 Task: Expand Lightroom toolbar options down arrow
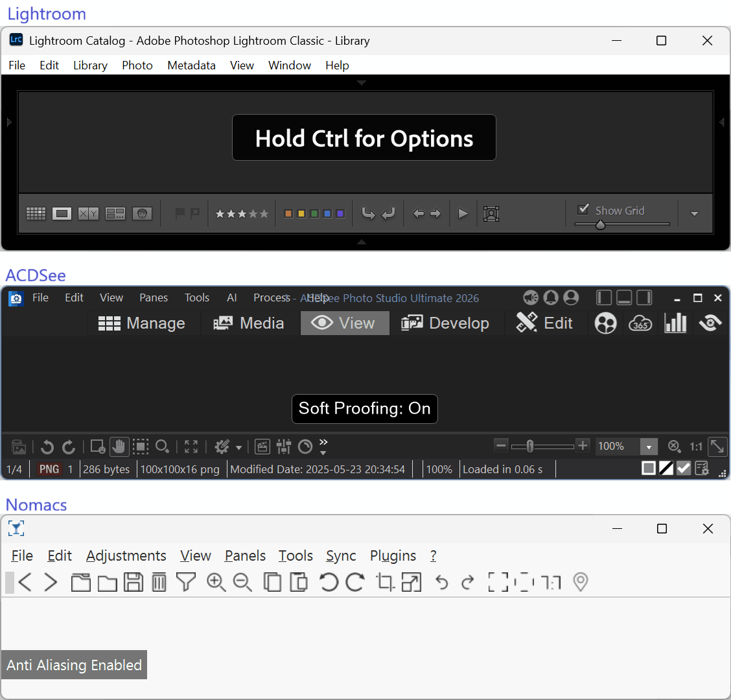(x=694, y=214)
